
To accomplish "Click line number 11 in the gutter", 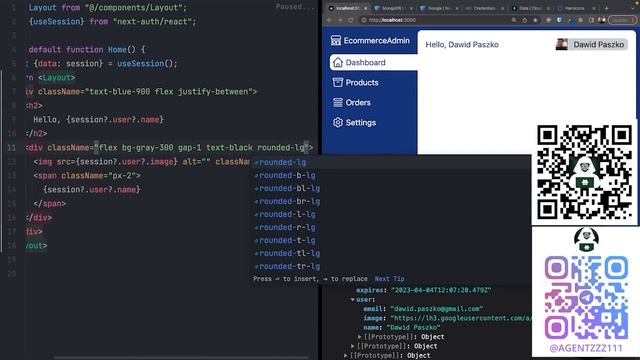I will tap(12, 148).
